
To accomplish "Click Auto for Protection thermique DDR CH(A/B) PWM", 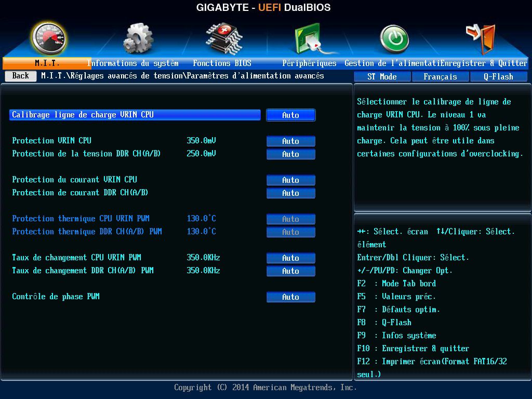I will (x=291, y=232).
